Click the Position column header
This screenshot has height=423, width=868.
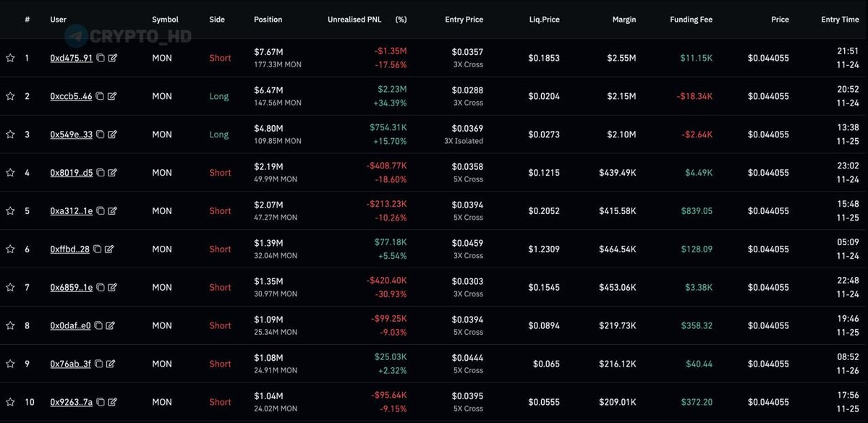(268, 20)
